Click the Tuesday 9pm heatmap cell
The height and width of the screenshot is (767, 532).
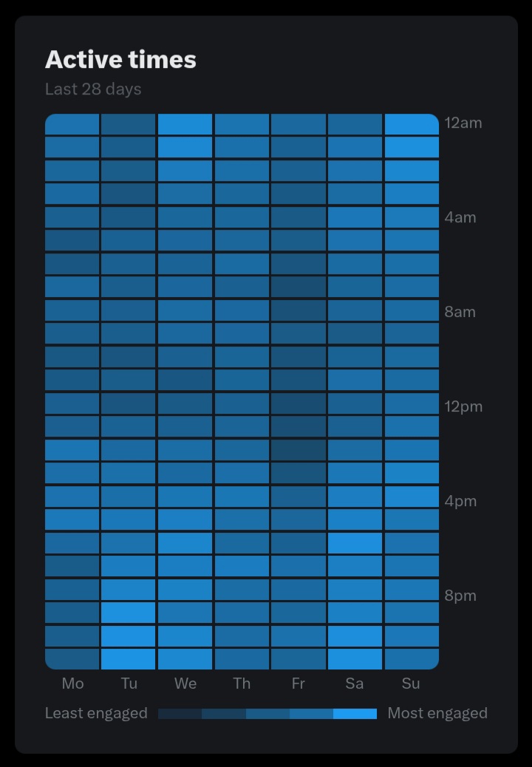[128, 613]
